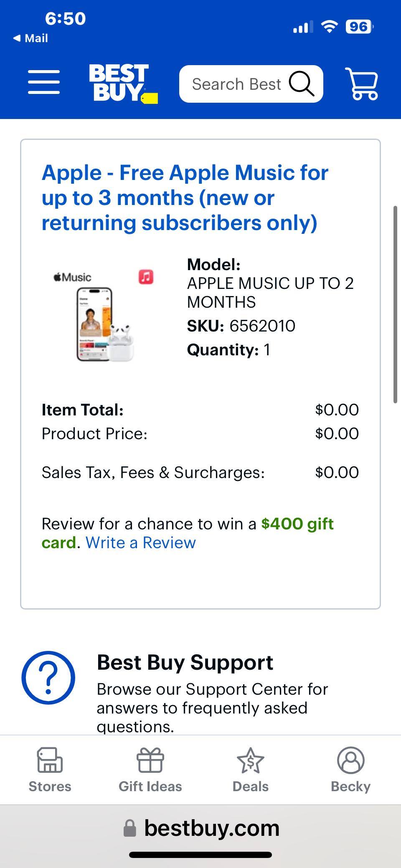Tap the battery indicator in status bar
This screenshot has height=868, width=401.
click(358, 27)
